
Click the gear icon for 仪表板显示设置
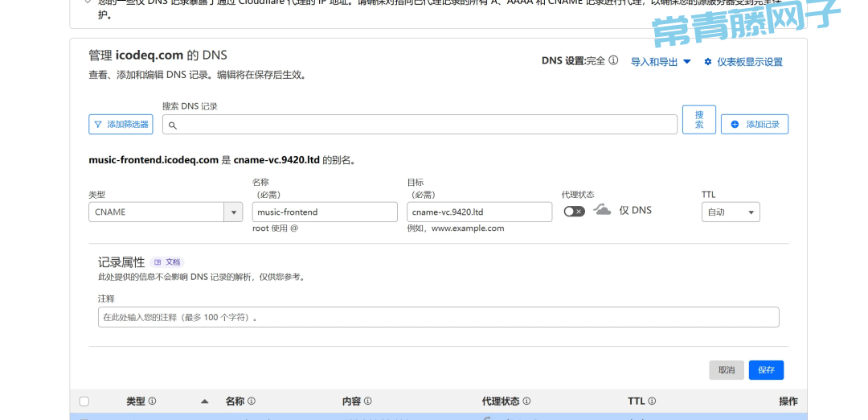708,62
